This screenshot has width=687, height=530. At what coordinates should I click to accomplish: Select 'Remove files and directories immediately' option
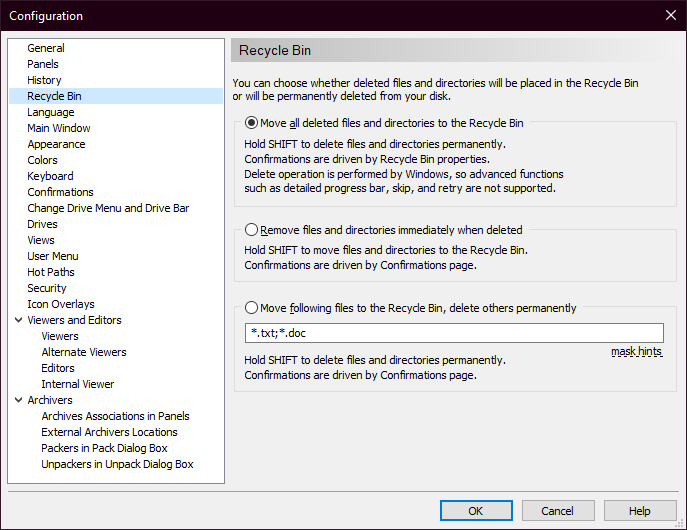tap(252, 230)
